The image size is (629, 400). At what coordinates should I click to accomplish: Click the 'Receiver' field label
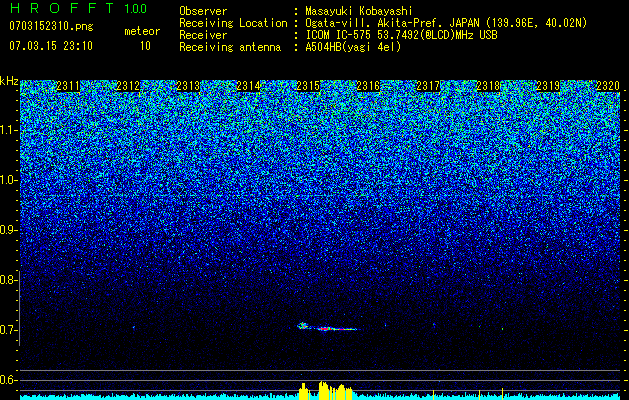click(203, 35)
